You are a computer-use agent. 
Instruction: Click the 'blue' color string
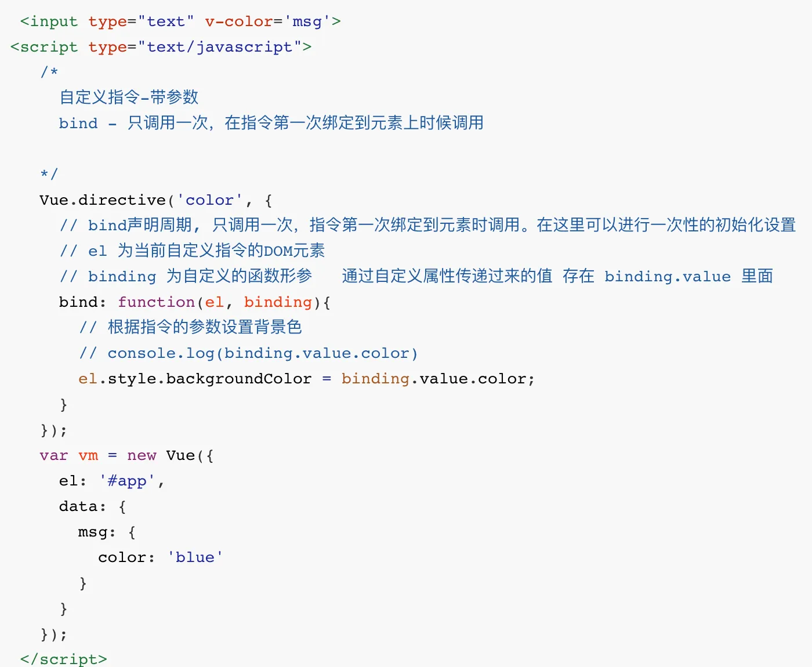pos(195,557)
